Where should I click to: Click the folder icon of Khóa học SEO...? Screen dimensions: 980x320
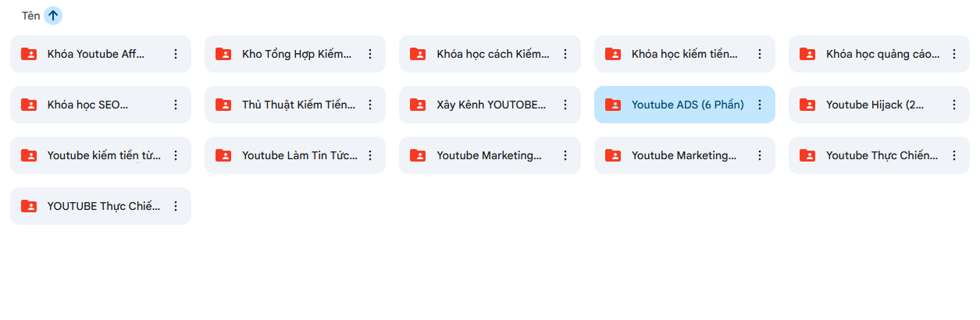29,105
